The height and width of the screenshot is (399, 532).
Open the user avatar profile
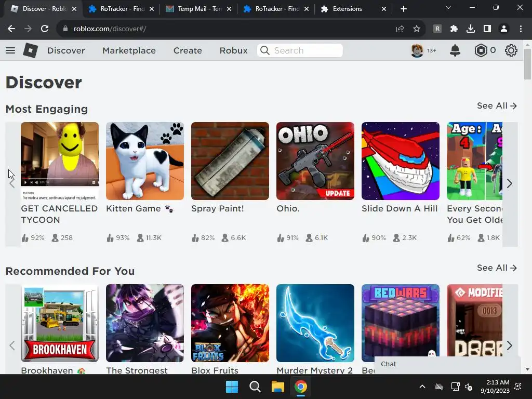pyautogui.click(x=417, y=50)
